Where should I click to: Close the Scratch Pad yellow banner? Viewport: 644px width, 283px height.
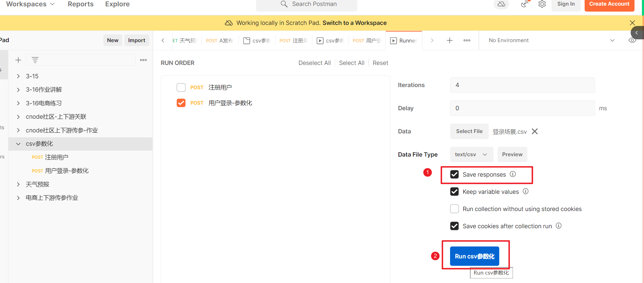coord(632,23)
